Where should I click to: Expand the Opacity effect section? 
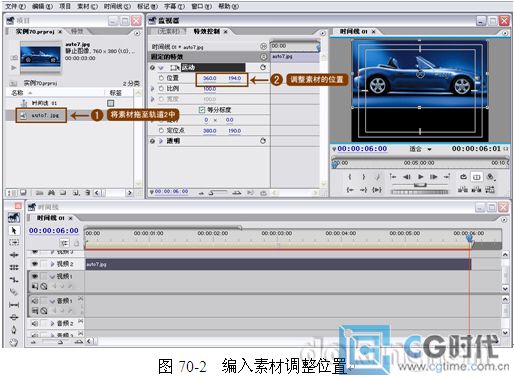point(161,141)
